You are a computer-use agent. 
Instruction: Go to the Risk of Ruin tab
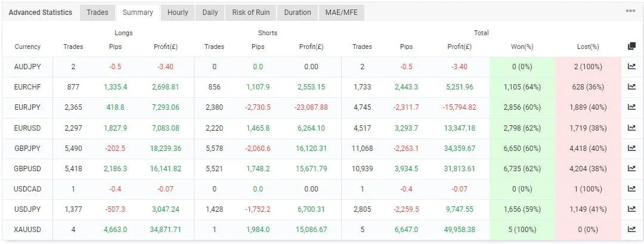coord(251,13)
